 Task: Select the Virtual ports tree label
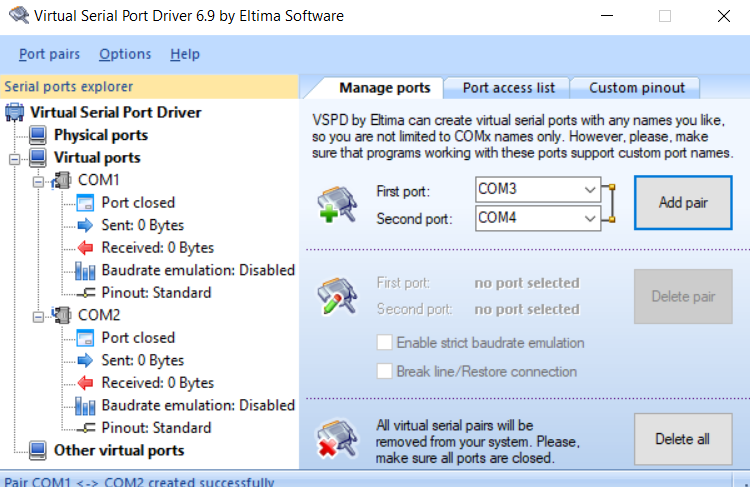pos(97,157)
